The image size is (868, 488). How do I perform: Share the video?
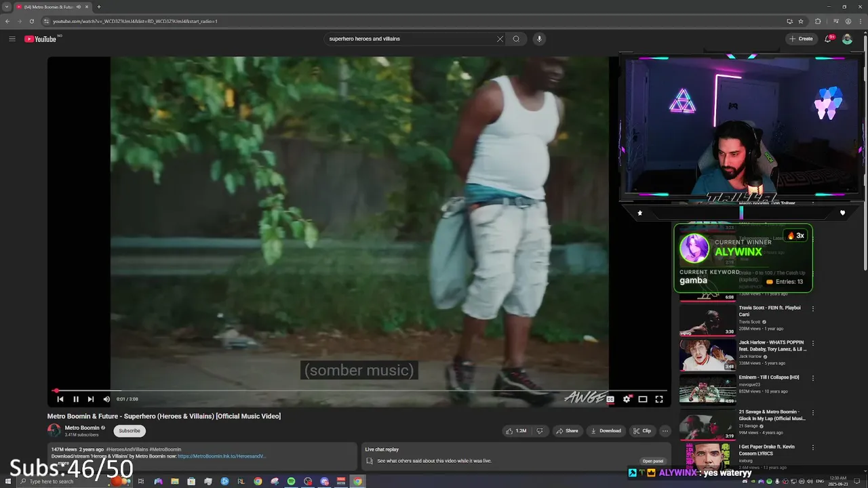click(567, 430)
